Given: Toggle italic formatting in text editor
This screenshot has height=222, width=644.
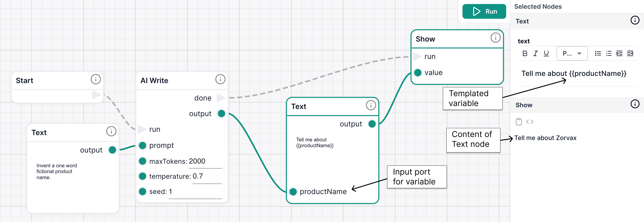Looking at the screenshot, I should click(535, 53).
